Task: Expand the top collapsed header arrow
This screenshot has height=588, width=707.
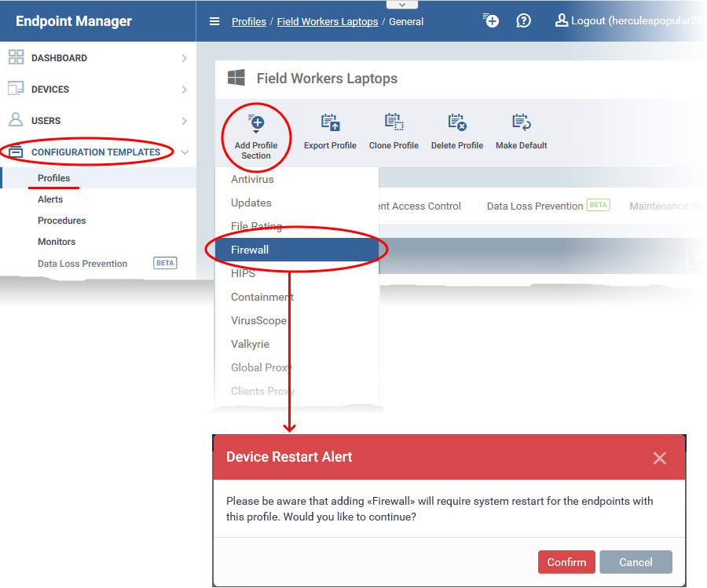Action: tap(402, 5)
